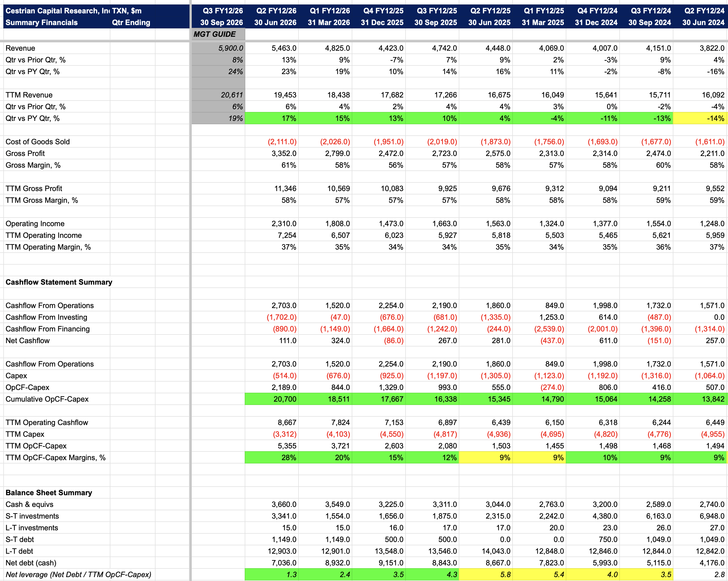Select the MGT GUIDE header cell
728x581 pixels.
click(x=218, y=34)
